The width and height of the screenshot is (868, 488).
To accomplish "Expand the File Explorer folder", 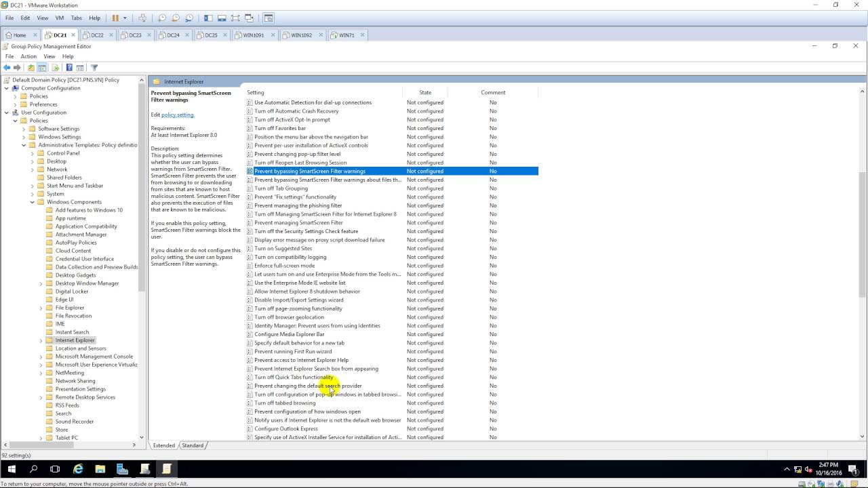I will 41,308.
